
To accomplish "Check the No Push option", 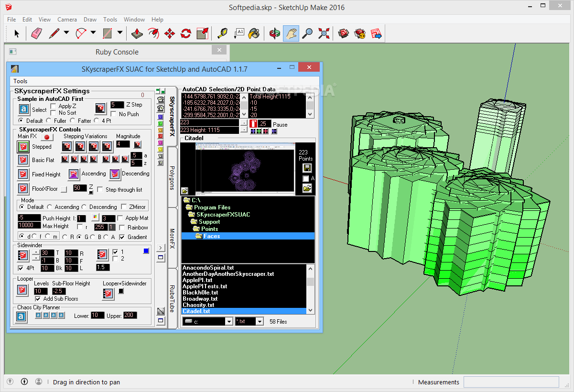I will pyautogui.click(x=114, y=114).
